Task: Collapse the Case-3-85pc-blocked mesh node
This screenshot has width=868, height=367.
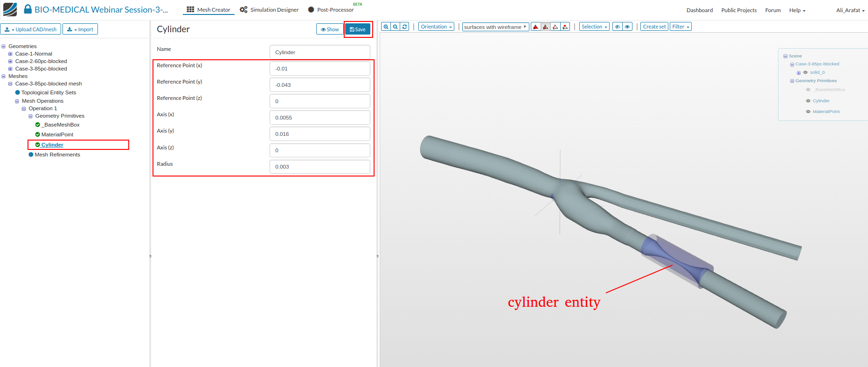Action: tap(10, 84)
